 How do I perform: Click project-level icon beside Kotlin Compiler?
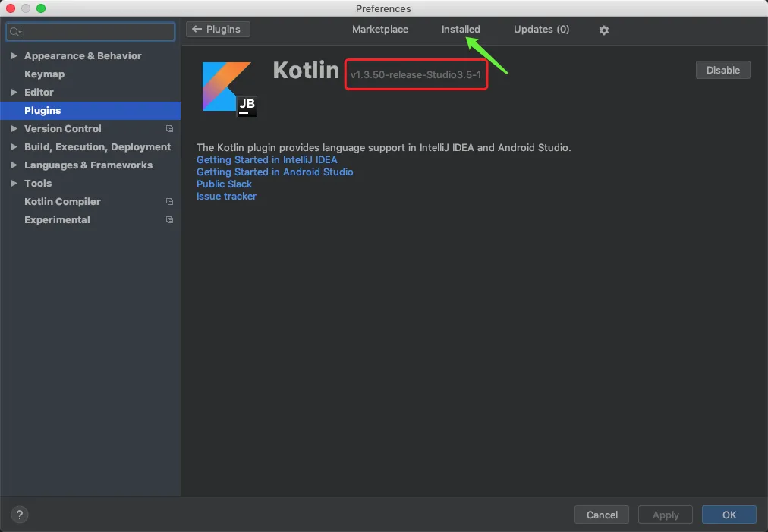[x=169, y=201]
